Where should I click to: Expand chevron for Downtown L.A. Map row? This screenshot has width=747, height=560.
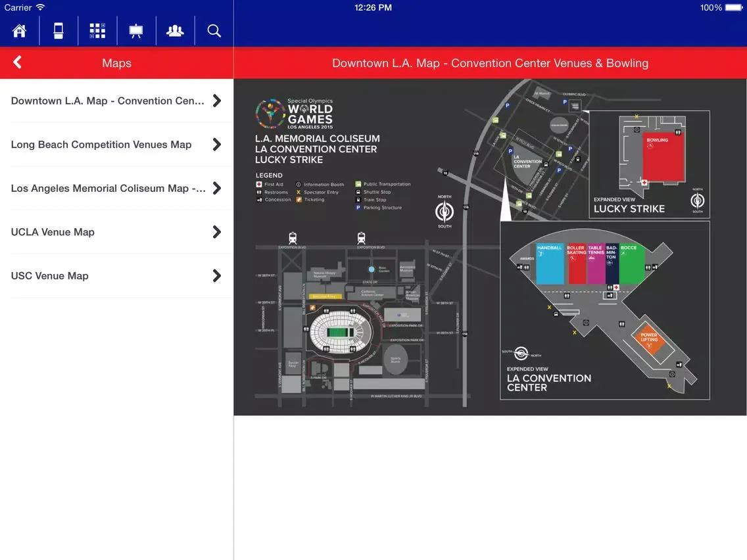click(217, 101)
